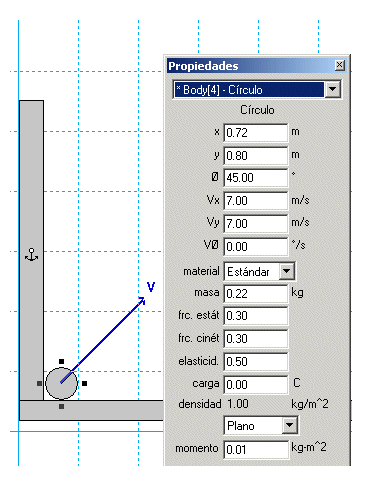Click the 'elasticid.' label
This screenshot has width=382, height=486.
click(x=198, y=361)
